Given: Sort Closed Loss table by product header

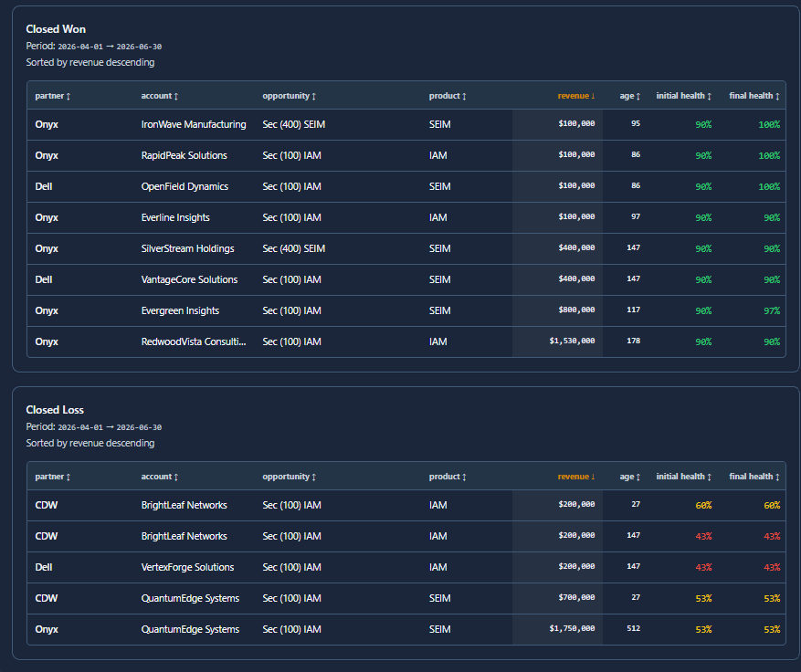Looking at the screenshot, I should pos(448,477).
